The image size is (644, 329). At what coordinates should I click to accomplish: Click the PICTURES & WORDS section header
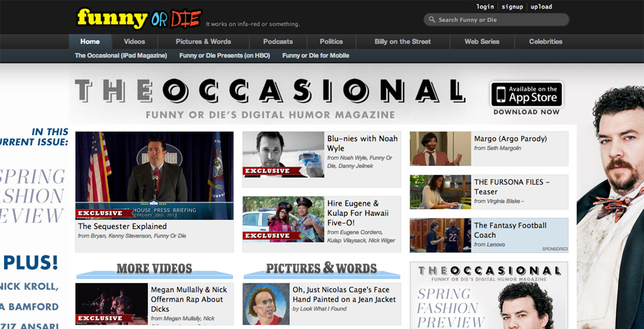pyautogui.click(x=321, y=268)
